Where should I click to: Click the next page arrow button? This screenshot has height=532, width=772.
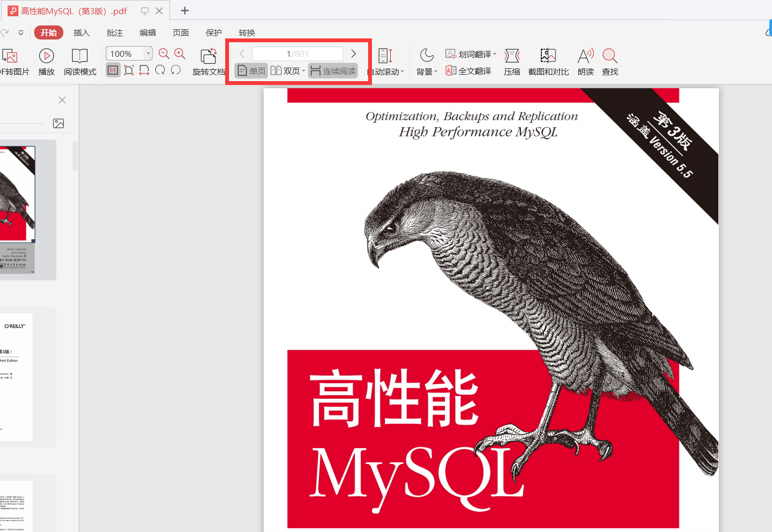coord(353,54)
